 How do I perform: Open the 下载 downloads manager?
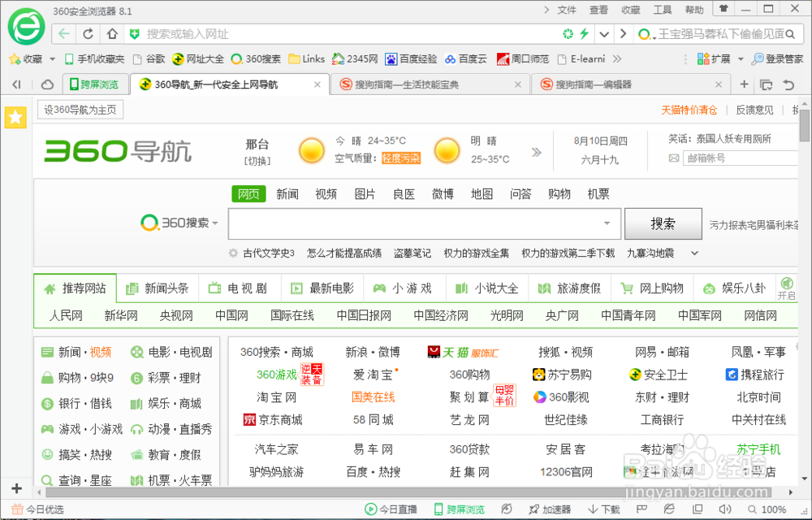[x=604, y=509]
